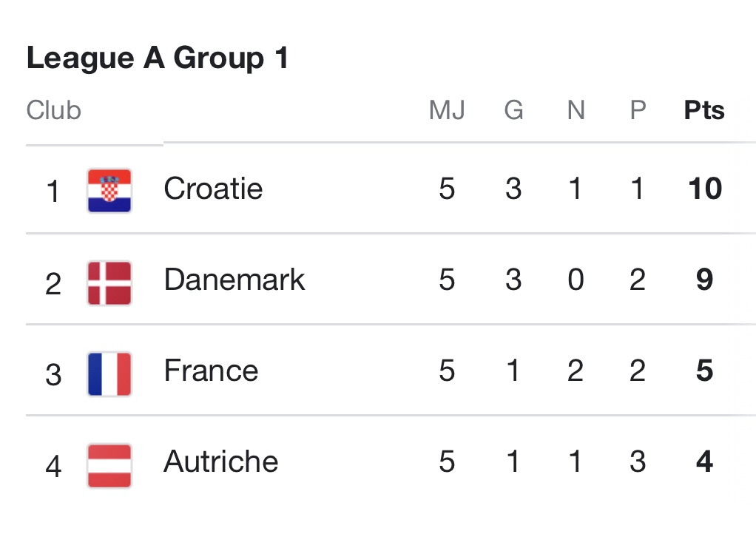The height and width of the screenshot is (534, 756).
Task: Open the Danemark team link
Action: pos(234,280)
